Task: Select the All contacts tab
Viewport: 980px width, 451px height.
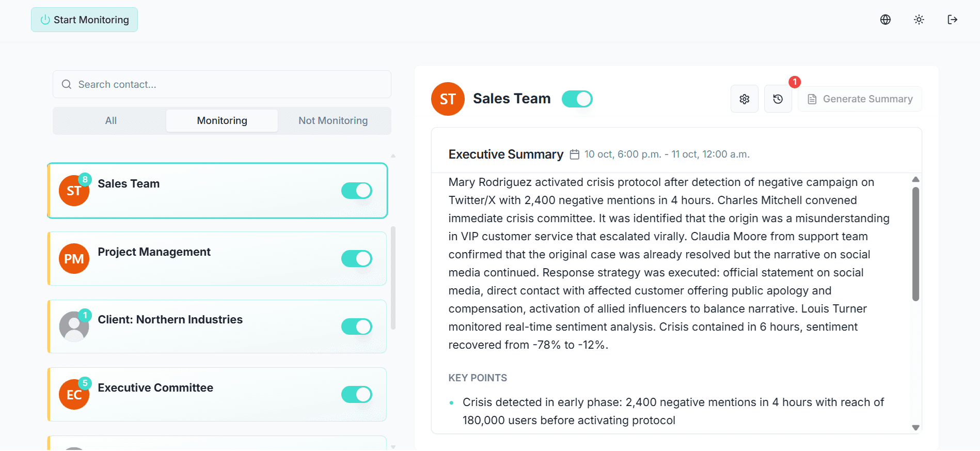Action: pyautogui.click(x=110, y=120)
